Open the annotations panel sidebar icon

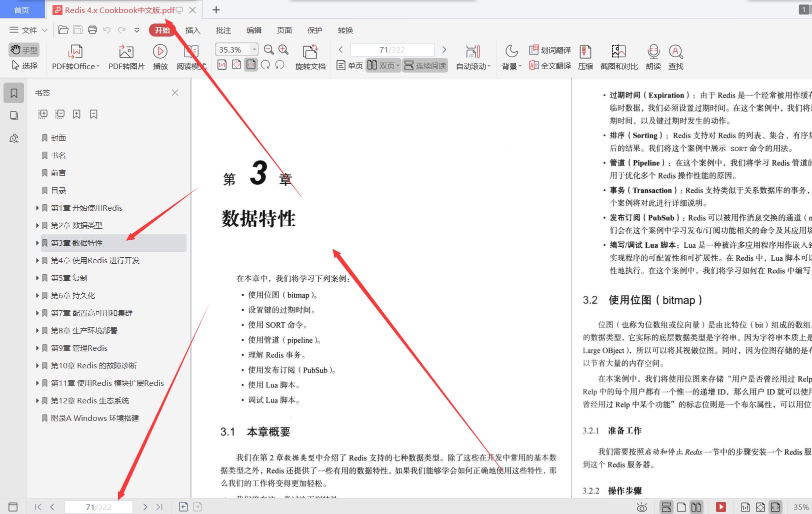click(x=14, y=138)
